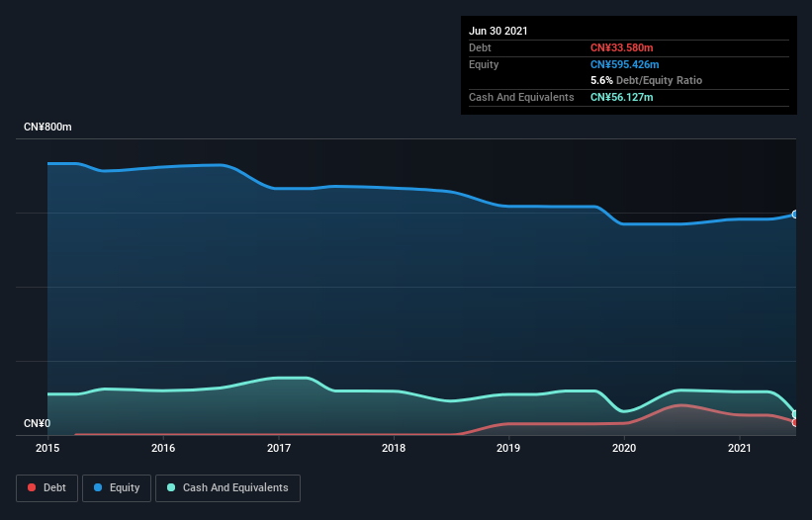This screenshot has height=520, width=812.
Task: Click the CN¥800m y-axis label
Action: point(47,127)
